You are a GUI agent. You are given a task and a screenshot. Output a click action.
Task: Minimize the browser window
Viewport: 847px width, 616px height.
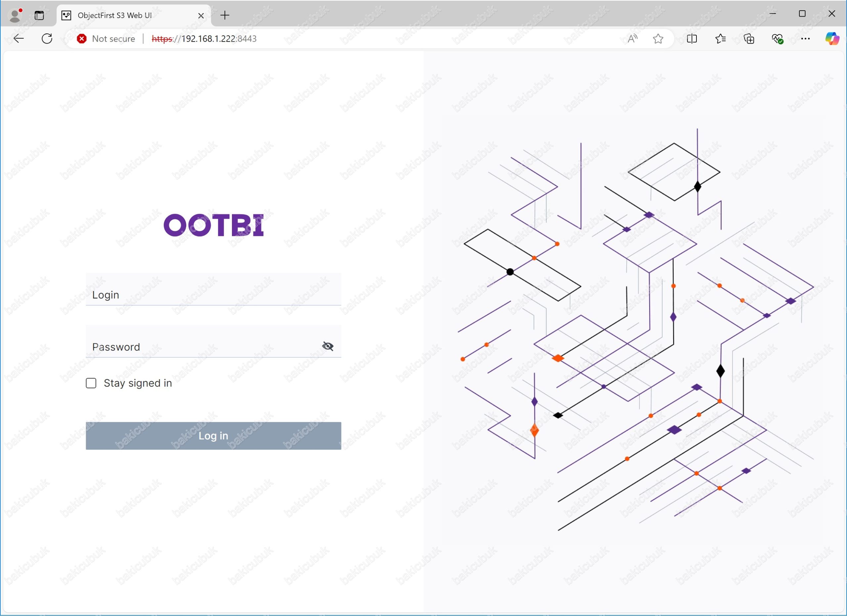click(x=773, y=14)
